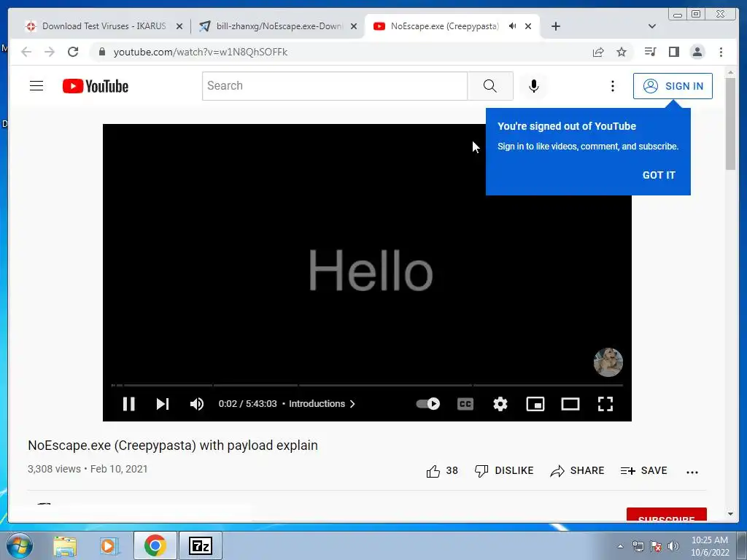The height and width of the screenshot is (560, 747).
Task: Open the tab search dropdown arrow
Action: 652,26
